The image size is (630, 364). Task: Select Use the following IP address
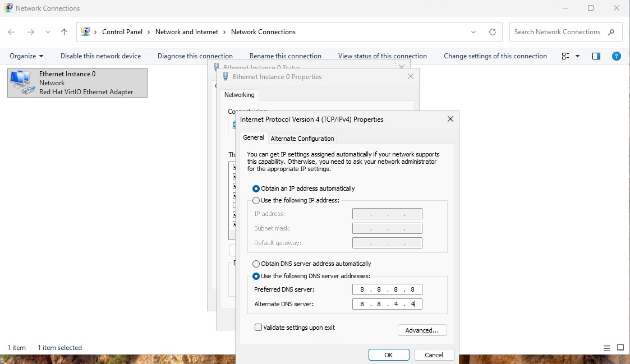tap(256, 200)
